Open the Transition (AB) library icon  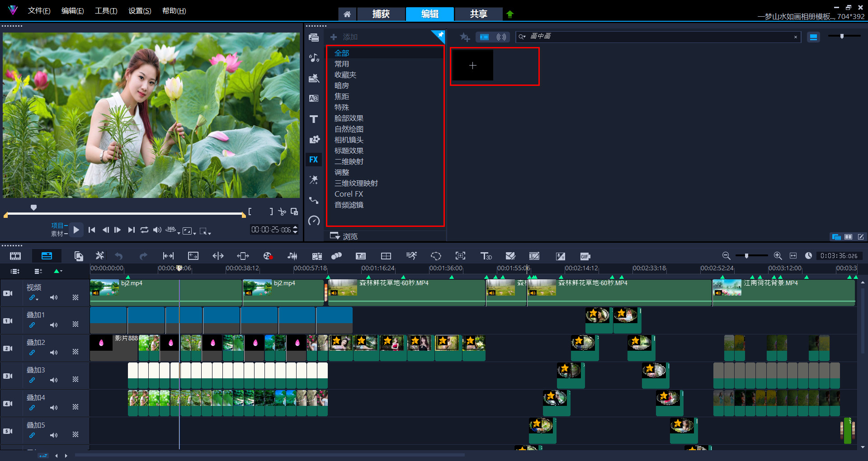pos(314,99)
